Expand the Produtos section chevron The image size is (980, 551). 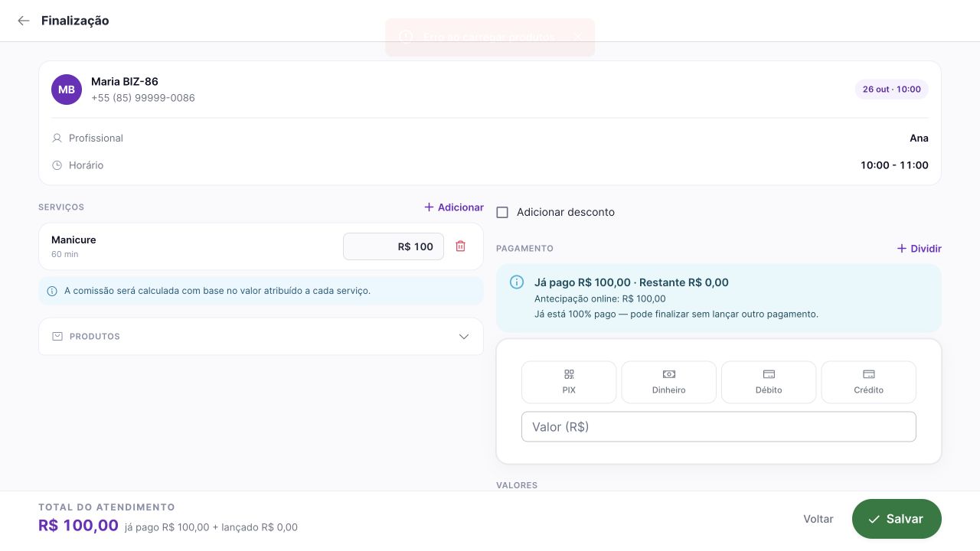(464, 337)
